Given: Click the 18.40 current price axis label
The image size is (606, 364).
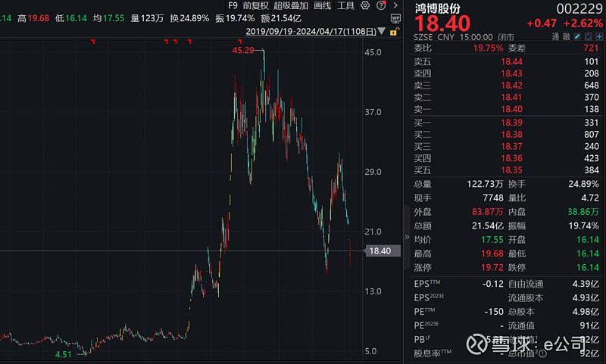Looking at the screenshot, I should (x=383, y=251).
